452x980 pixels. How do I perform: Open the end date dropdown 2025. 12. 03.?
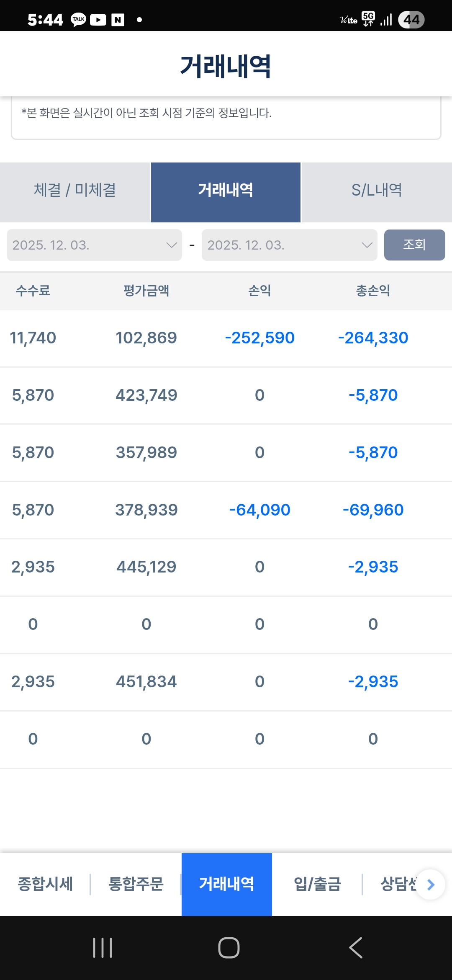tap(289, 245)
